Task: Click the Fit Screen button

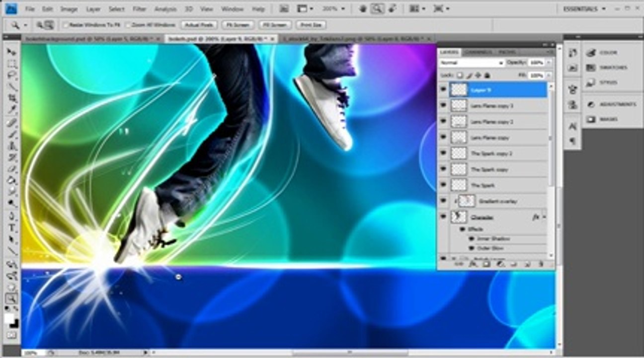Action: pos(238,25)
